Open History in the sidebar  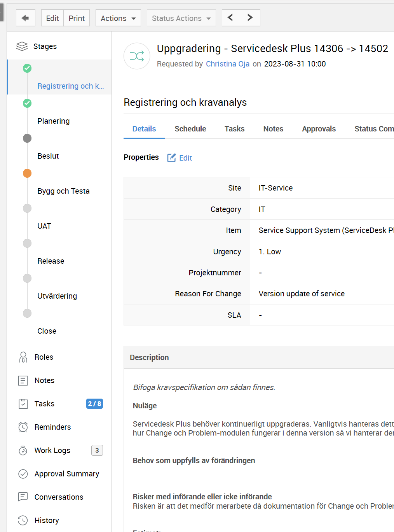[x=47, y=520]
